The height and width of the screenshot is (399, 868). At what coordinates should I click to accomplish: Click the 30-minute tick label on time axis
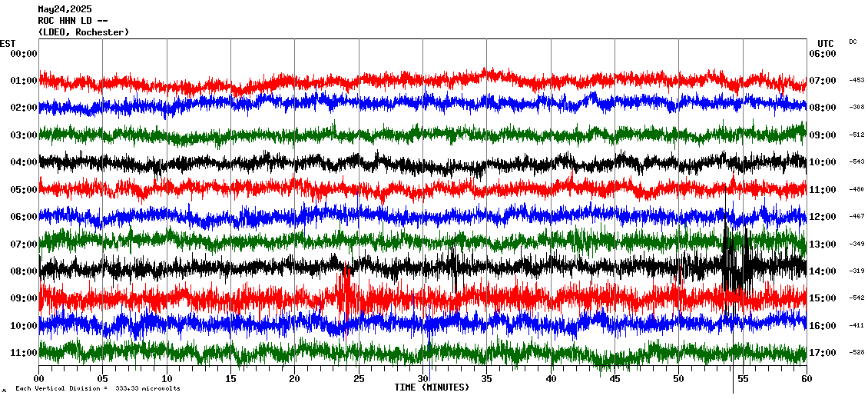[x=422, y=379]
